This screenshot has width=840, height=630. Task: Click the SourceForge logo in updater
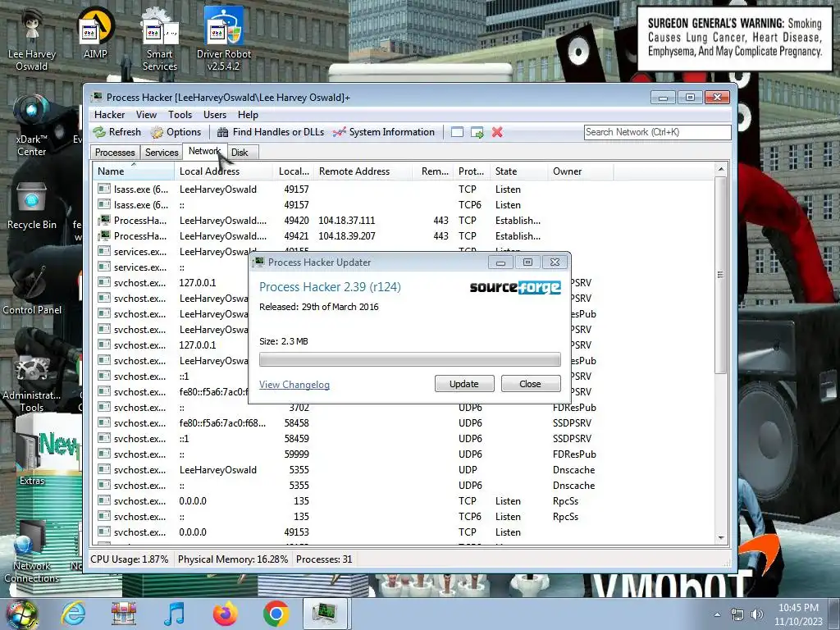click(x=515, y=288)
